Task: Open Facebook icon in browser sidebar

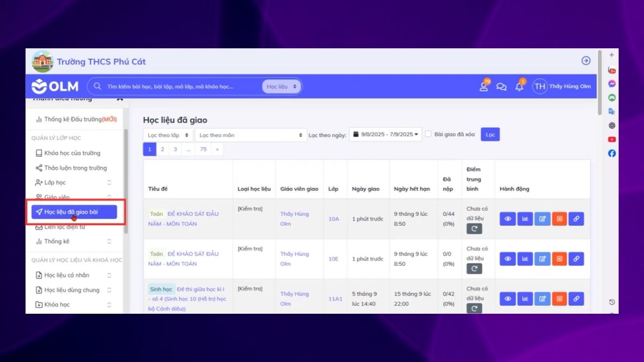Action: [612, 153]
